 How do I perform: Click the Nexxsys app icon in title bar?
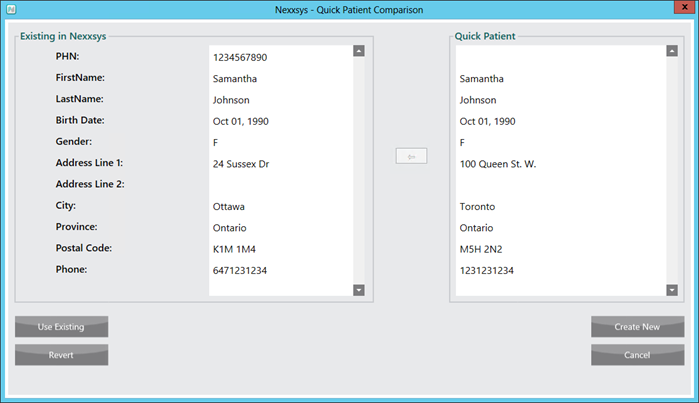11,9
